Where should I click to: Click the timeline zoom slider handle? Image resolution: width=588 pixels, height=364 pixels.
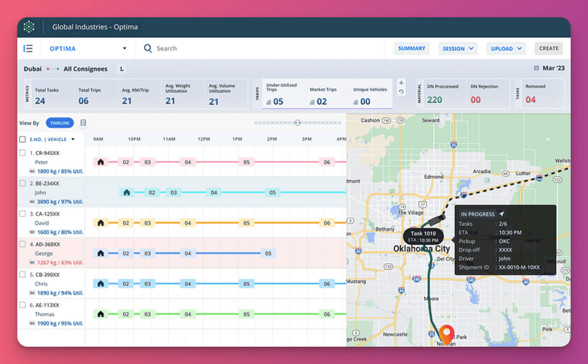297,123
